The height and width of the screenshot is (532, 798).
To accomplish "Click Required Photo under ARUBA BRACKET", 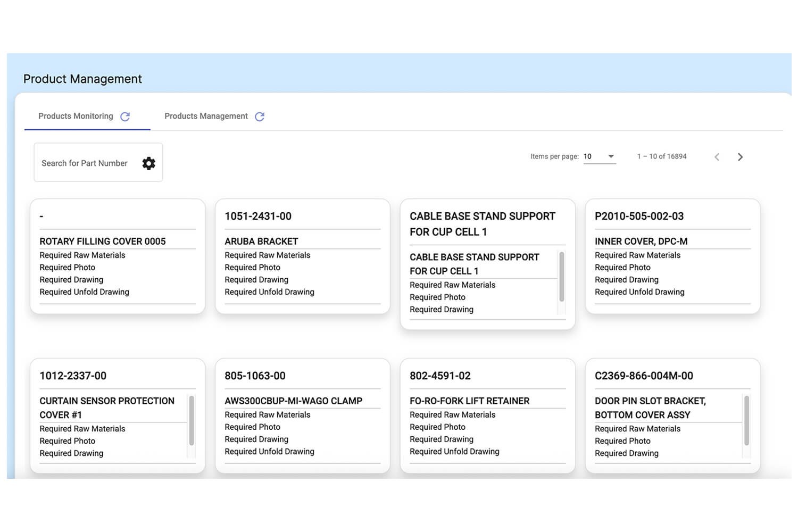I will point(252,268).
